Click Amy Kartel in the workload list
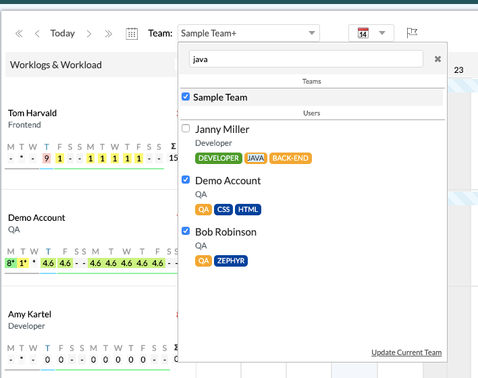The image size is (478, 378). (30, 314)
